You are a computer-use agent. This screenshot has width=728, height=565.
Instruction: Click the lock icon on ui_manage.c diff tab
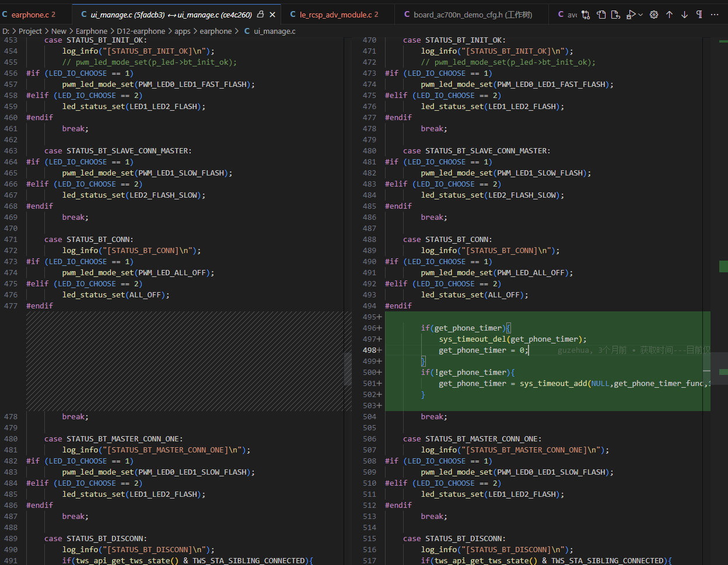[260, 15]
